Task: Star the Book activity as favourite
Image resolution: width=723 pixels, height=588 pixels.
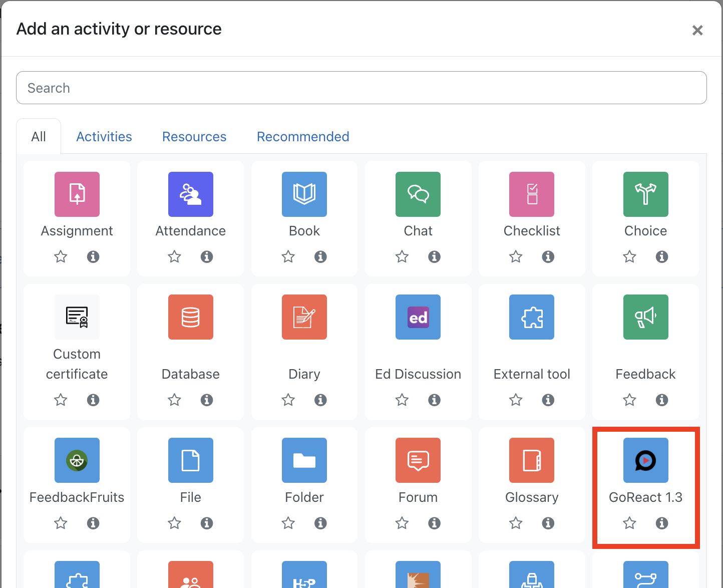Action: pos(288,257)
